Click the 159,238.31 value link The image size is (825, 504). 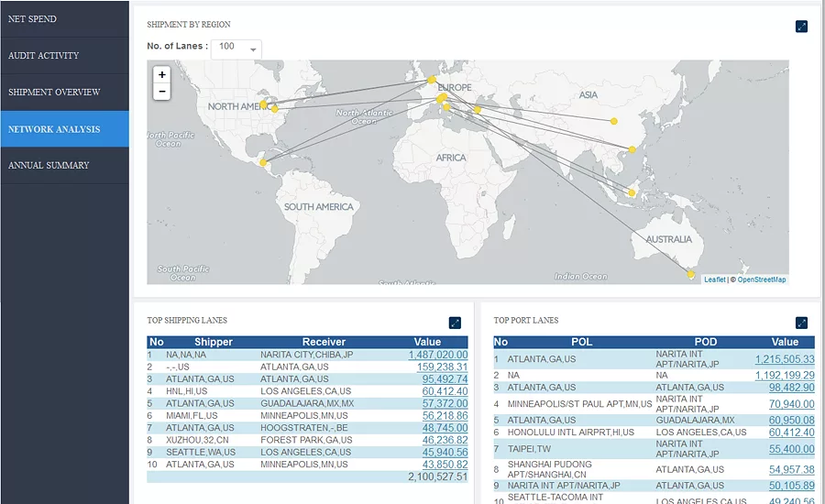click(442, 367)
